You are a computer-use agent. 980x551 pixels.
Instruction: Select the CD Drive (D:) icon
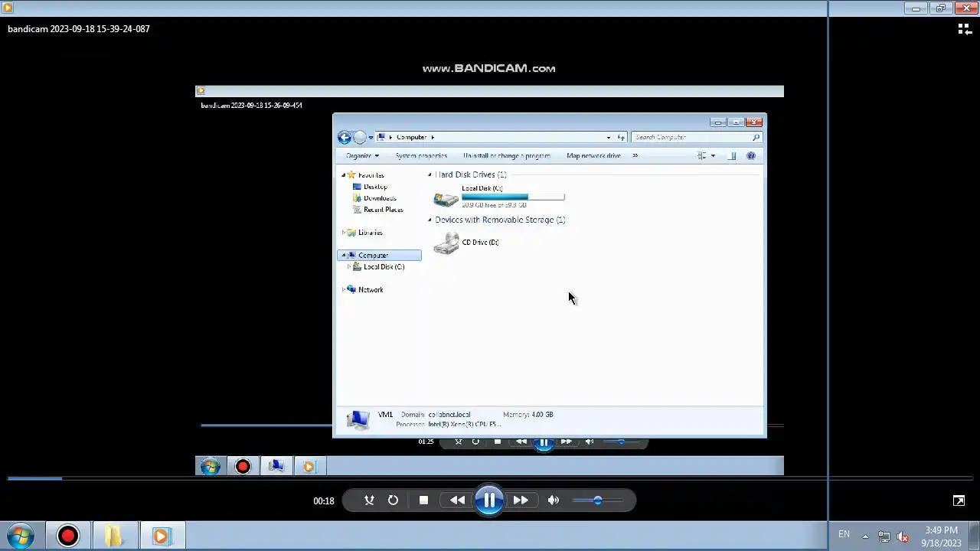tap(446, 243)
